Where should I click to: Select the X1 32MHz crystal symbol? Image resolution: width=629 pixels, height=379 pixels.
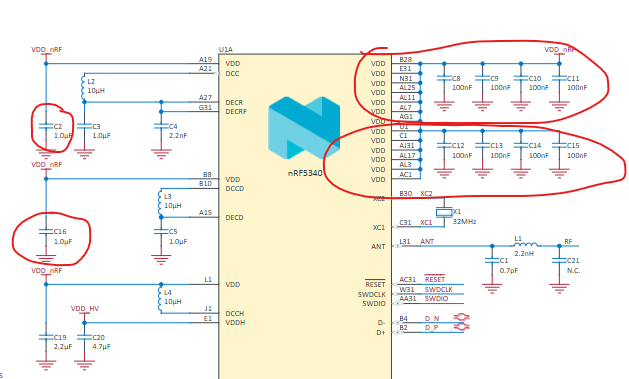[x=444, y=213]
